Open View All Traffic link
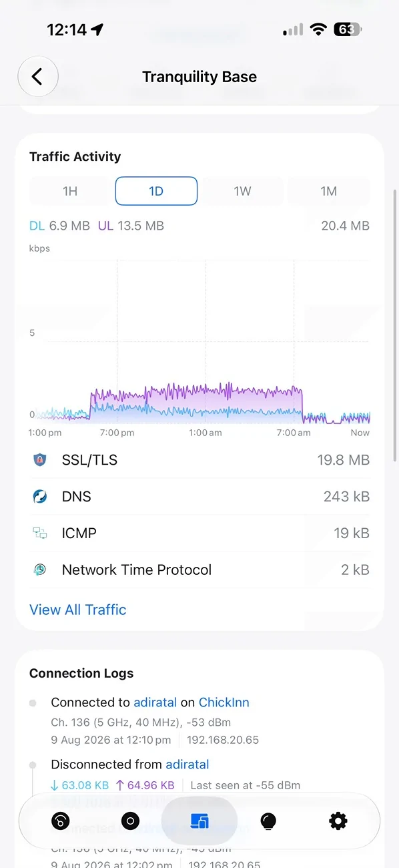Image resolution: width=399 pixels, height=868 pixels. tap(78, 610)
